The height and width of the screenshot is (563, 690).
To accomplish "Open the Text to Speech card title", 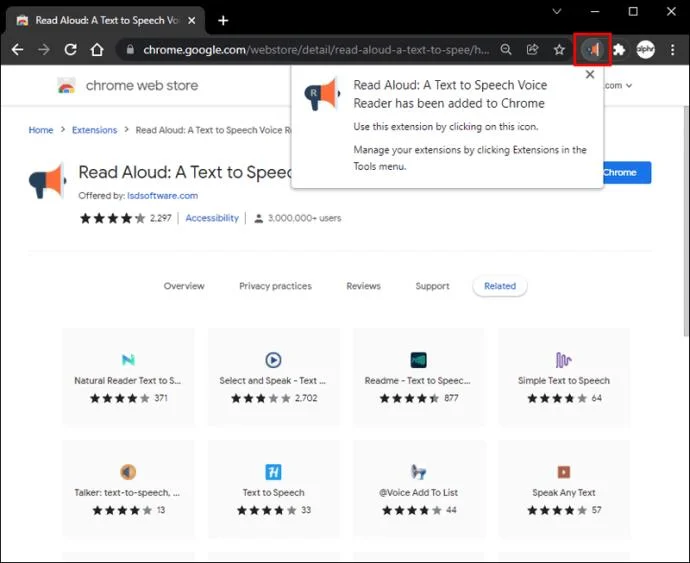I will point(273,493).
